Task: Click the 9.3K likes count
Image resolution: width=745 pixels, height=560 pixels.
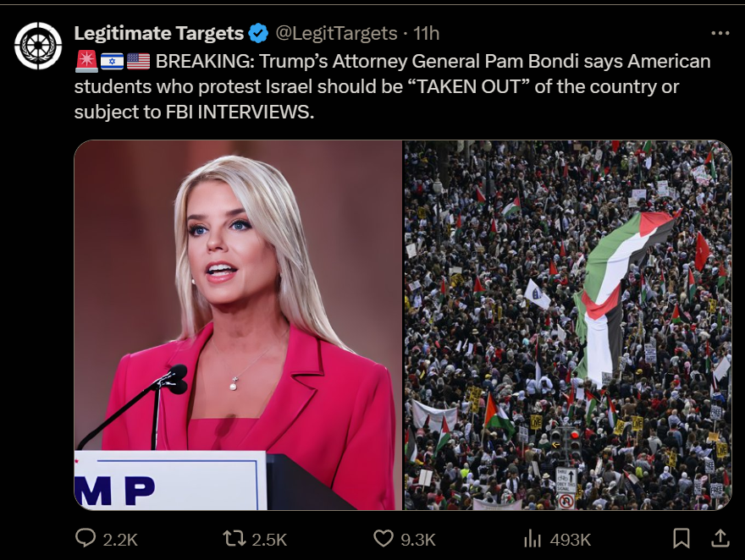Action: click(418, 540)
